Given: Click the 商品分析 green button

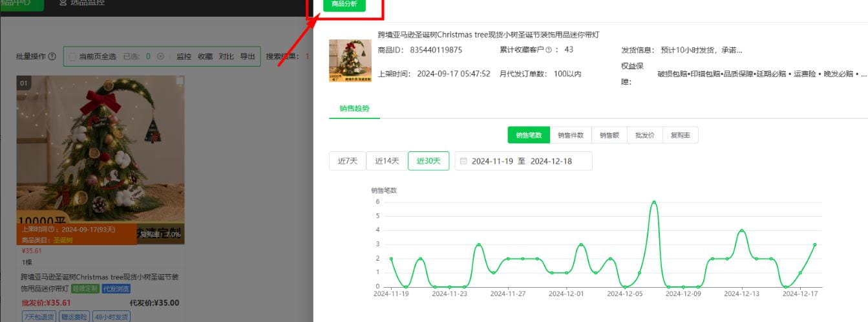Looking at the screenshot, I should pos(344,5).
